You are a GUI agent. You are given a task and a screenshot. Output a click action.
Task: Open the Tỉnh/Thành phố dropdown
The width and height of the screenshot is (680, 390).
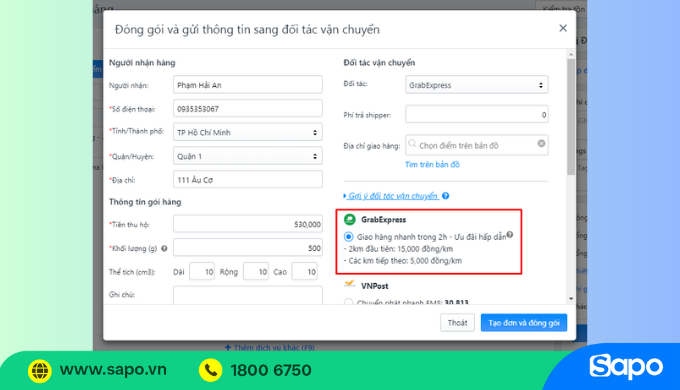[x=248, y=132]
